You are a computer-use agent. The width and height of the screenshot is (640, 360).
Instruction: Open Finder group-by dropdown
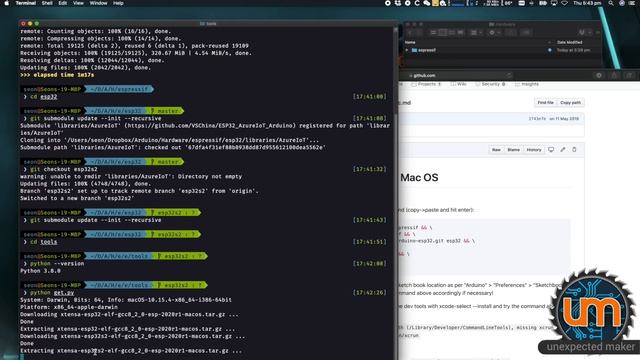pyautogui.click(x=476, y=32)
